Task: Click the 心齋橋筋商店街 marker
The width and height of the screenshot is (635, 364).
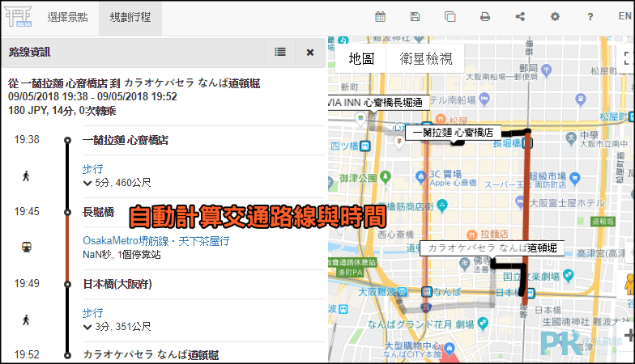Action: (x=442, y=205)
